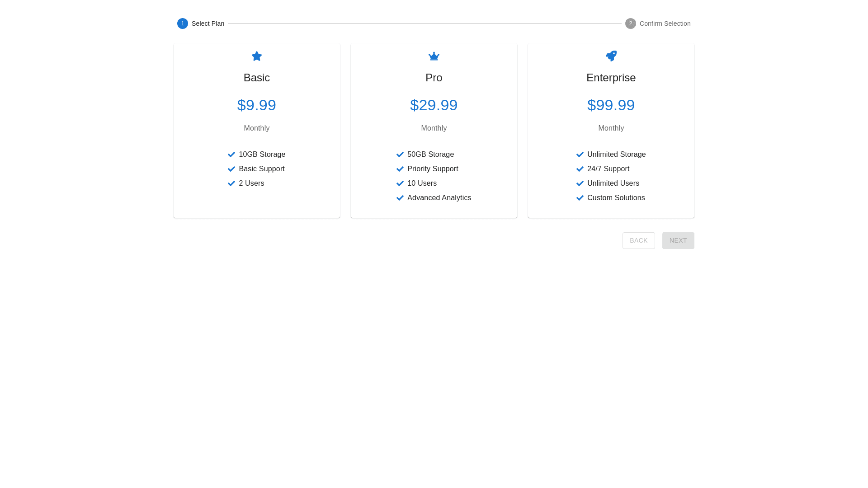
Task: Click checkmark beside 10GB Storage
Action: 231,155
